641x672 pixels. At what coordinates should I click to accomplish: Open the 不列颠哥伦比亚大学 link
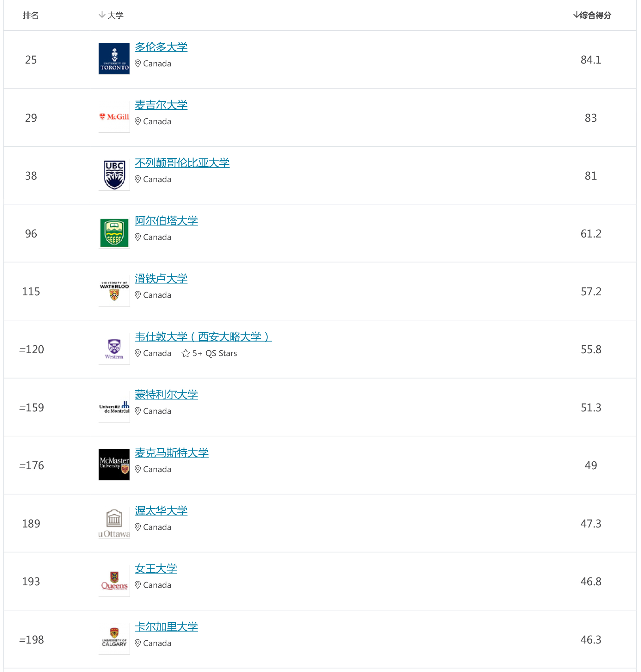182,163
